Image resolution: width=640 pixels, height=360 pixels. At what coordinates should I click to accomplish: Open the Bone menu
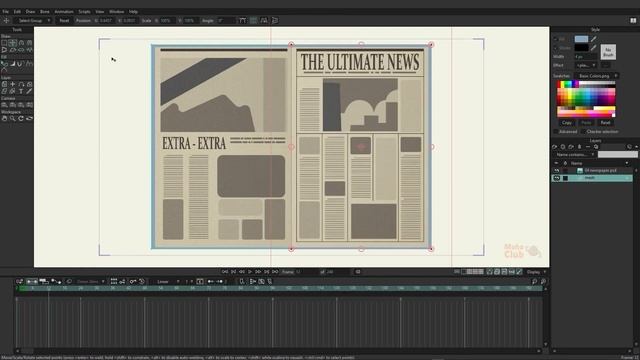pos(44,11)
